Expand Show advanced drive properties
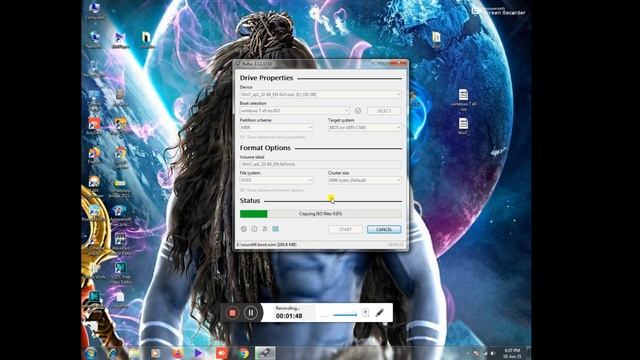The width and height of the screenshot is (640, 360). point(273,137)
